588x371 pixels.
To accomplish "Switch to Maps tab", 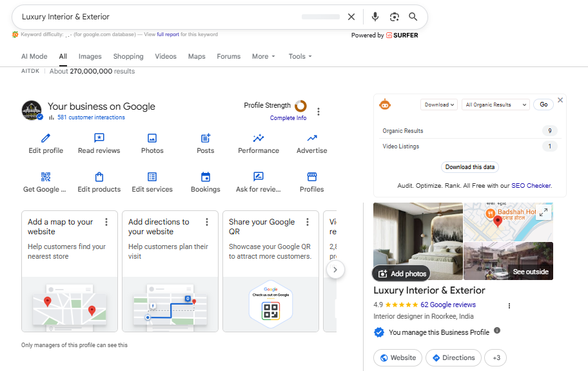I will point(197,56).
